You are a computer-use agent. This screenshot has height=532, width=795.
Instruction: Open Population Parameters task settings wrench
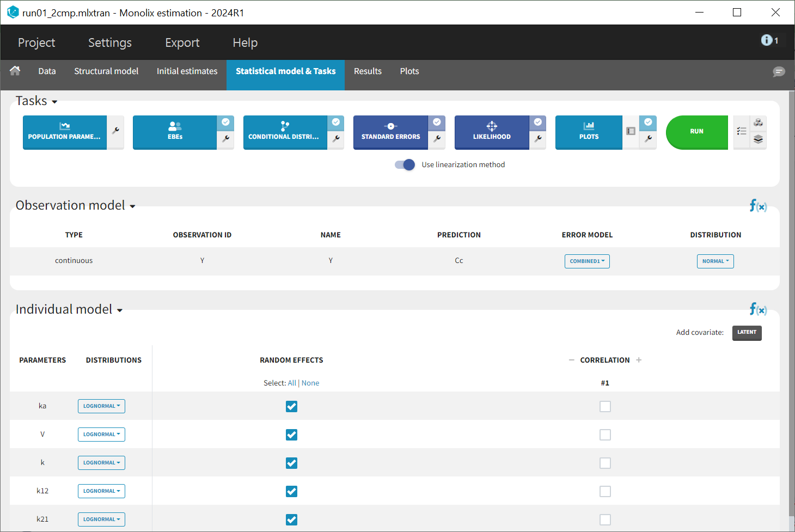pyautogui.click(x=115, y=131)
